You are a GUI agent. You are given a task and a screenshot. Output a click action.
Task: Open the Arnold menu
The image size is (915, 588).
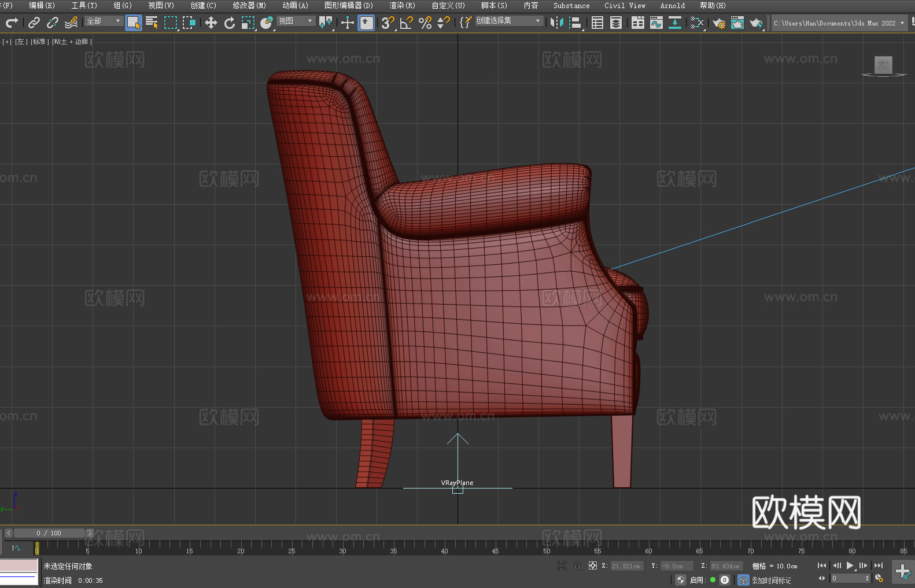click(x=672, y=5)
